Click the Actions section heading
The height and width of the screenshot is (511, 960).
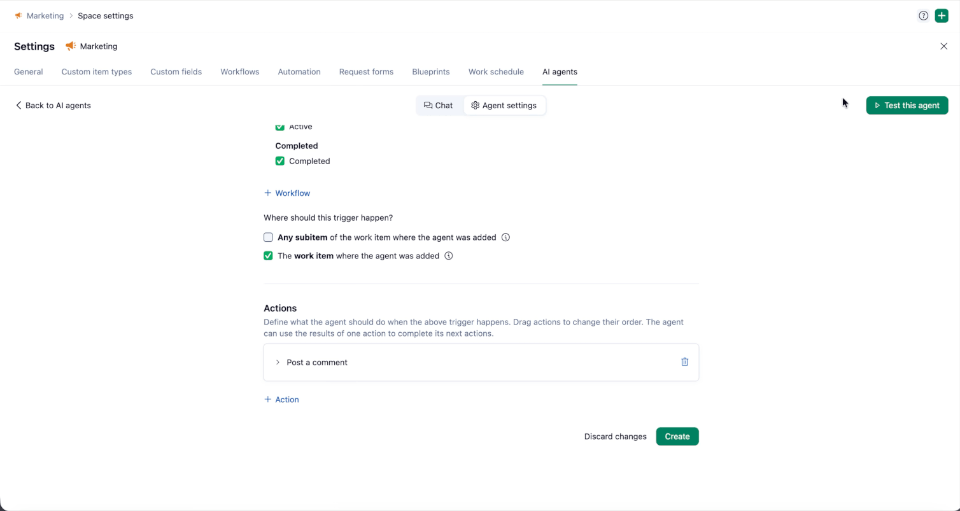point(280,308)
